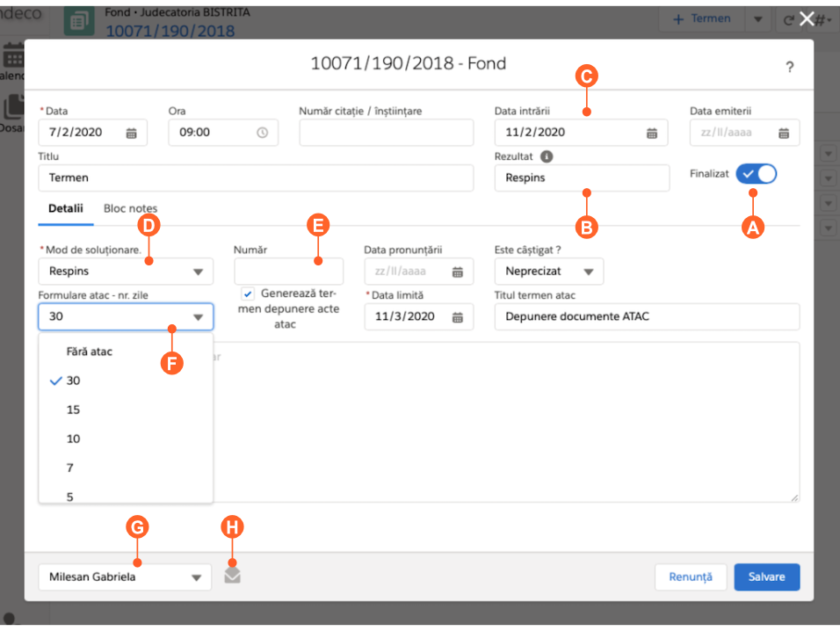Image resolution: width=840 pixels, height=631 pixels.
Task: Open calendar picker for Data intrării
Action: [x=652, y=133]
